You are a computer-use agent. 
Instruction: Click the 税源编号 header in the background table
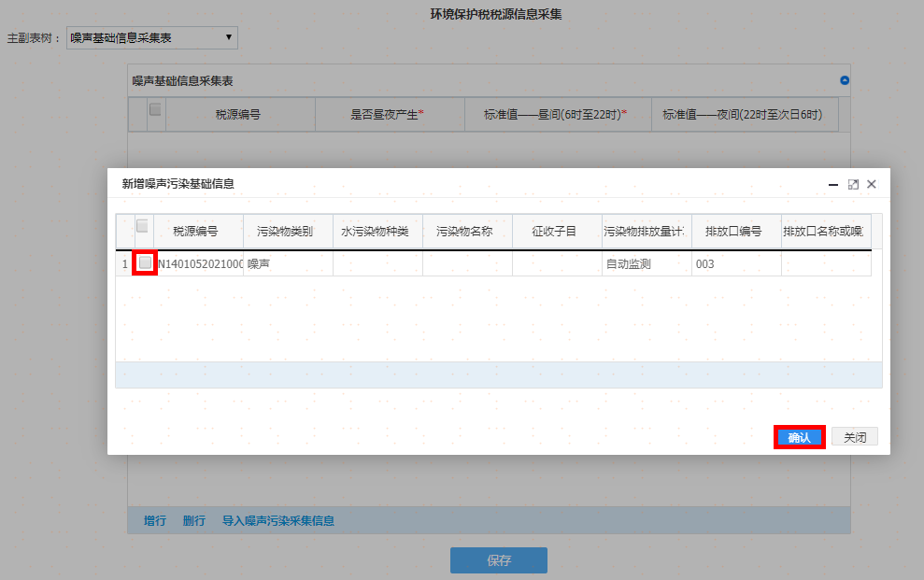[240, 114]
